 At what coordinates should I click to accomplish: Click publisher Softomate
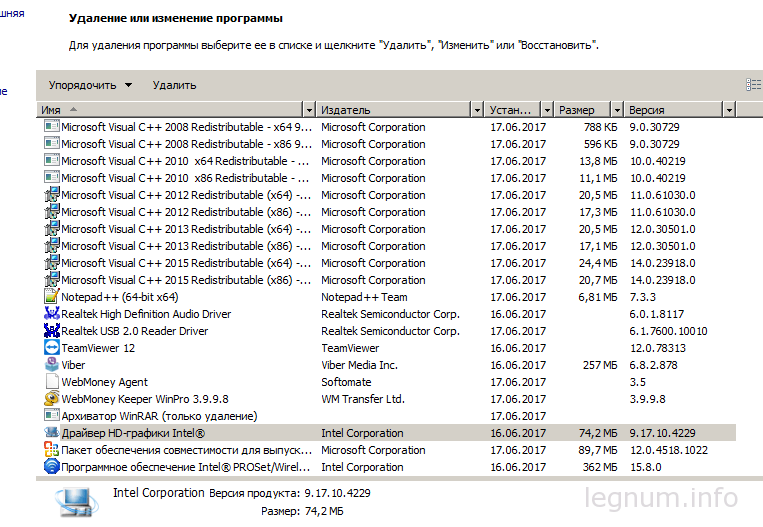coord(346,382)
